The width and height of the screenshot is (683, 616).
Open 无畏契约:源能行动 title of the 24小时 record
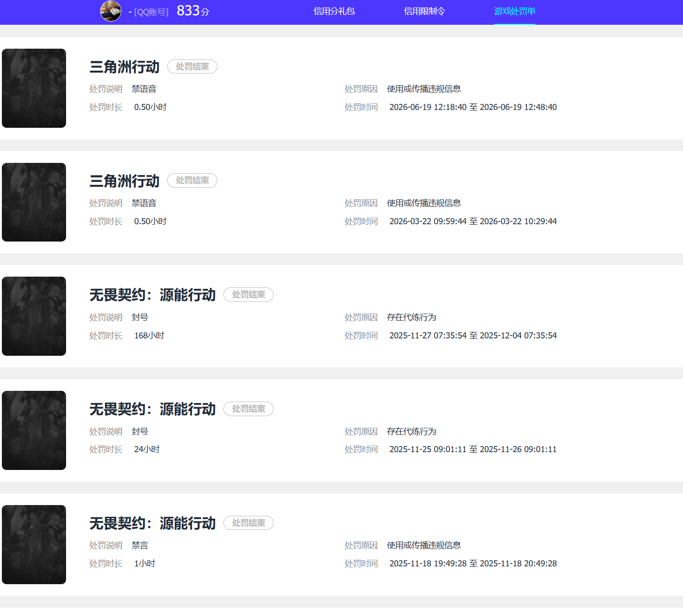point(153,409)
